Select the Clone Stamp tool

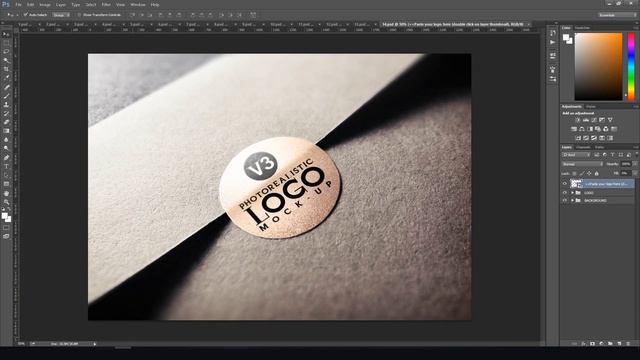(x=6, y=104)
